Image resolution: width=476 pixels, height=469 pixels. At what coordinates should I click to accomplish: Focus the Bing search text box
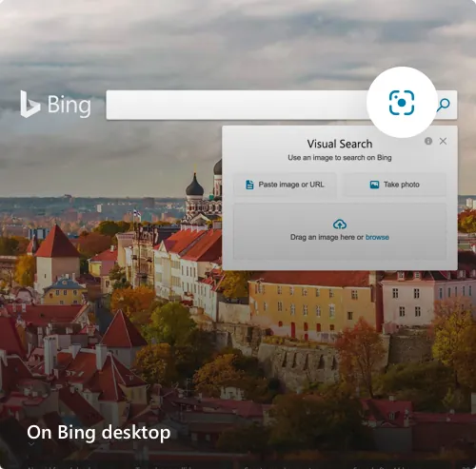coord(236,105)
